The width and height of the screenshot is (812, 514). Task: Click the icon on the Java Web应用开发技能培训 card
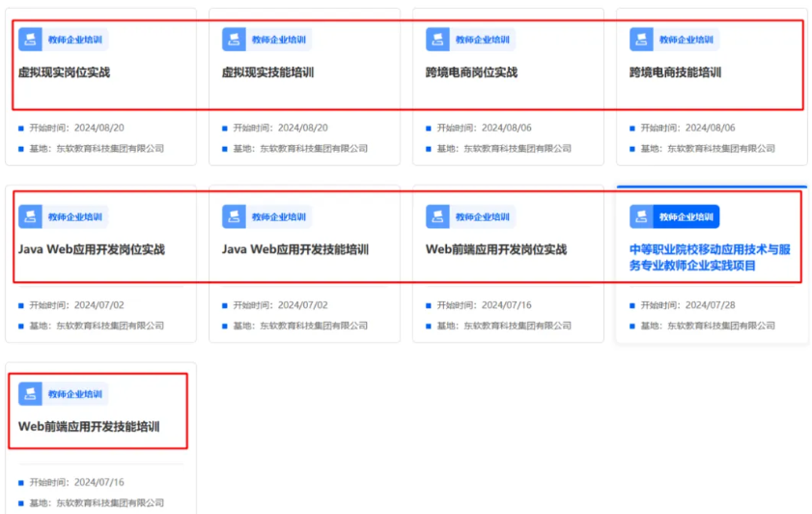[x=235, y=216]
